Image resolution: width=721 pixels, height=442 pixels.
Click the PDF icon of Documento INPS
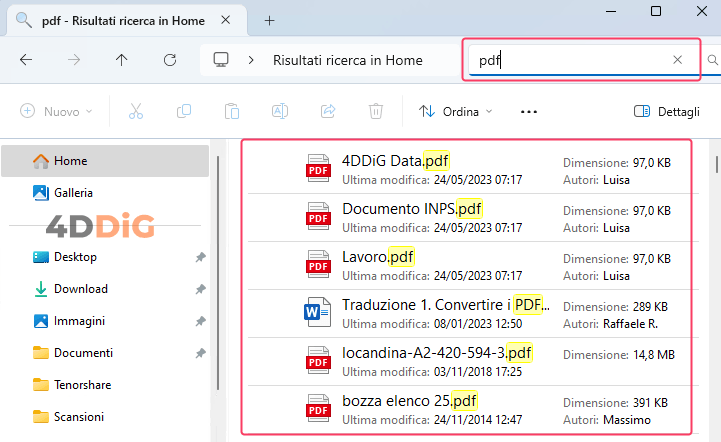(x=318, y=216)
